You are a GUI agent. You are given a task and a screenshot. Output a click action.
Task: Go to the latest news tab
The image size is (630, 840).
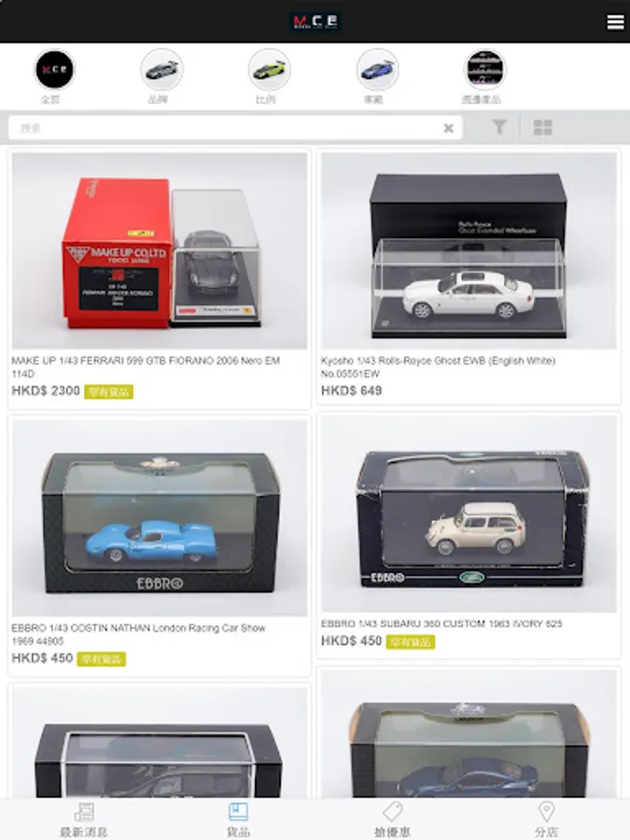(x=84, y=819)
